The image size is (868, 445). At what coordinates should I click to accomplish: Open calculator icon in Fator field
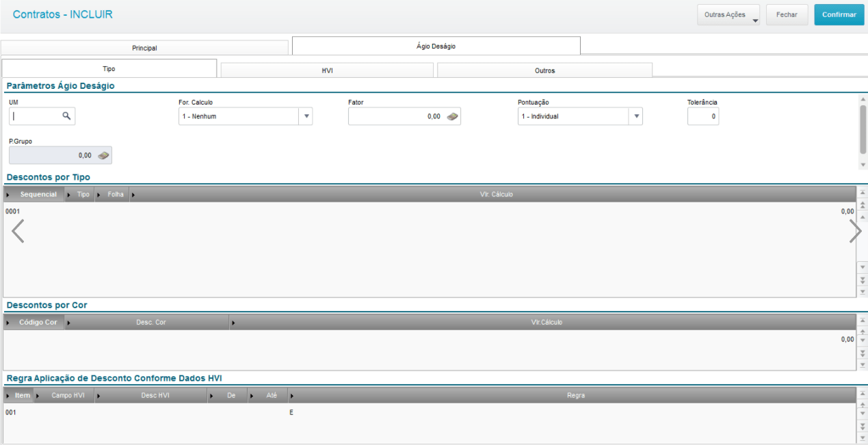(453, 117)
